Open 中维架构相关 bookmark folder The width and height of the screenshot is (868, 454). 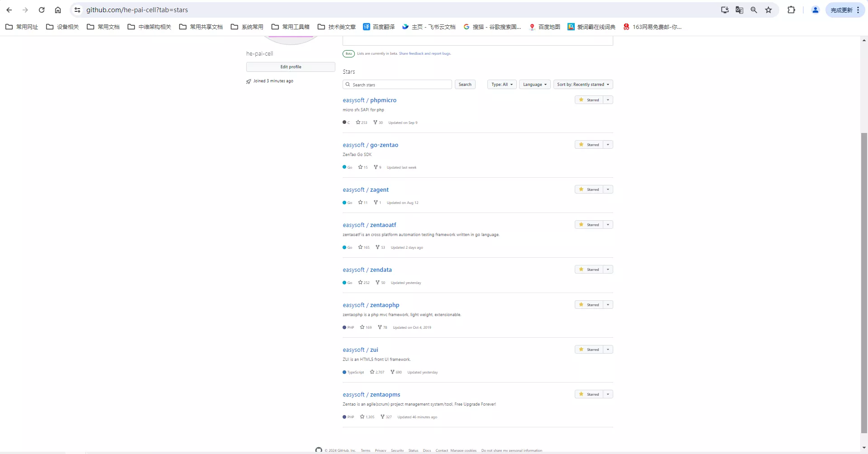(149, 27)
